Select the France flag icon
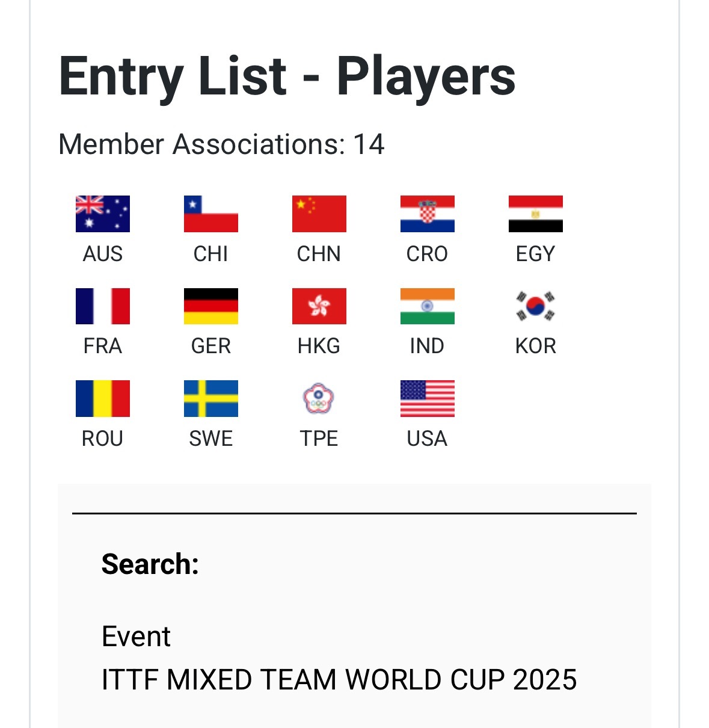This screenshot has height=728, width=709. pos(103,306)
